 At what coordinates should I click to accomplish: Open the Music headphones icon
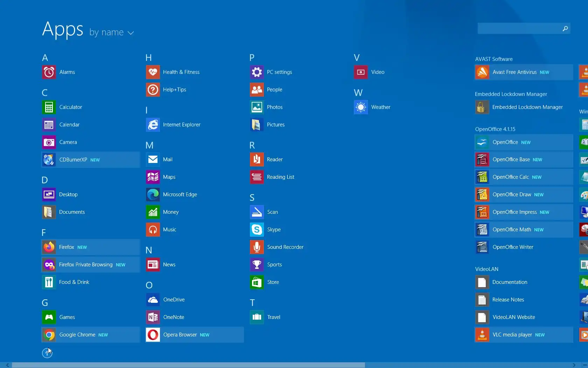(x=153, y=230)
